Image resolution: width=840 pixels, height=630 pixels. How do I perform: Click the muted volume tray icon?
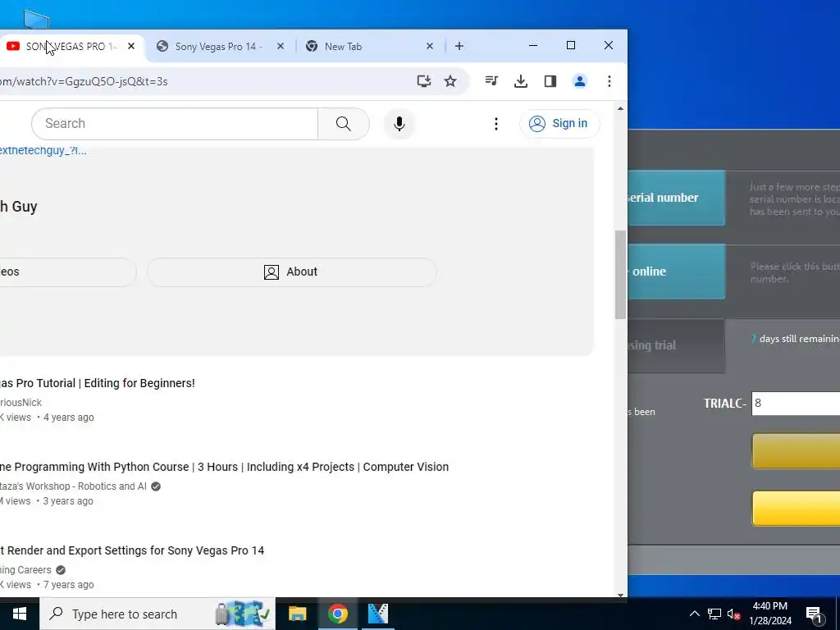(x=734, y=614)
